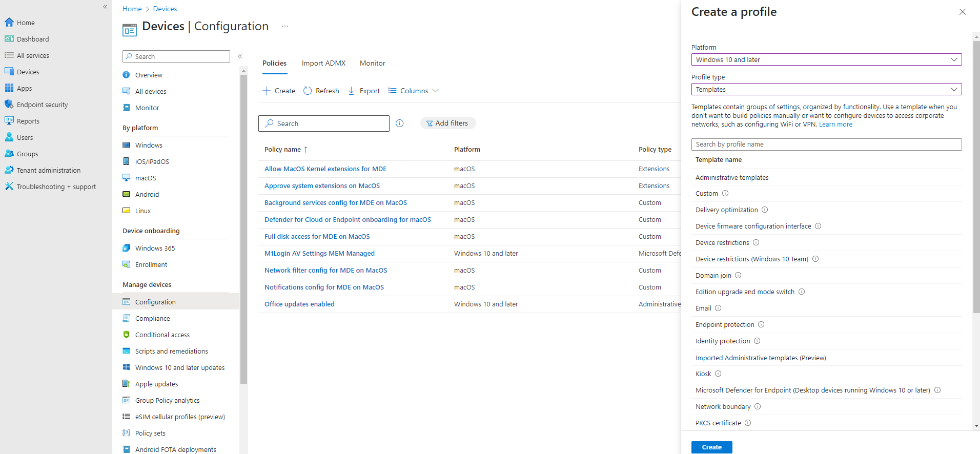Click the All services list icon
Viewport: 980px width, 454px height.
[9, 55]
